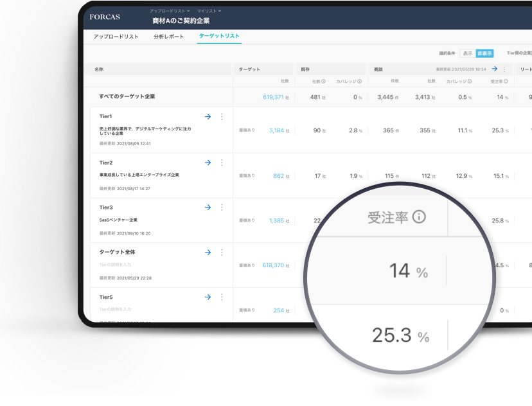Open the Tier3 three-dot menu
532x406 pixels.
(x=222, y=207)
